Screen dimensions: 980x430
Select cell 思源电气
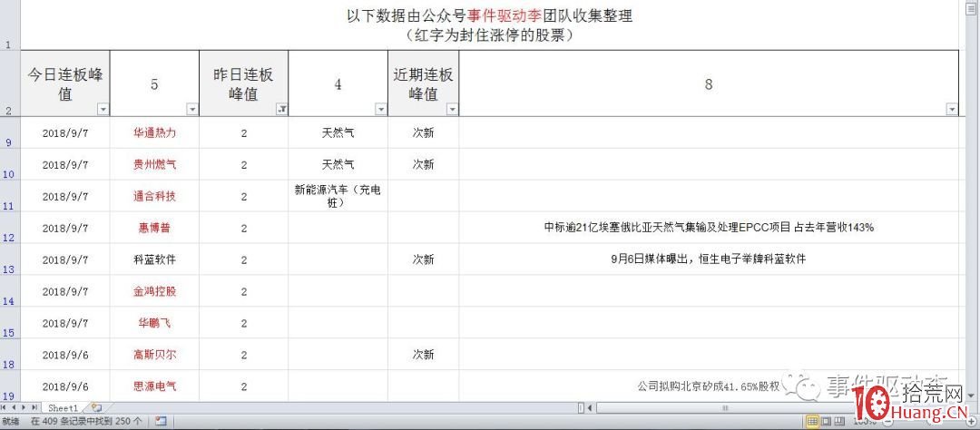pyautogui.click(x=154, y=386)
